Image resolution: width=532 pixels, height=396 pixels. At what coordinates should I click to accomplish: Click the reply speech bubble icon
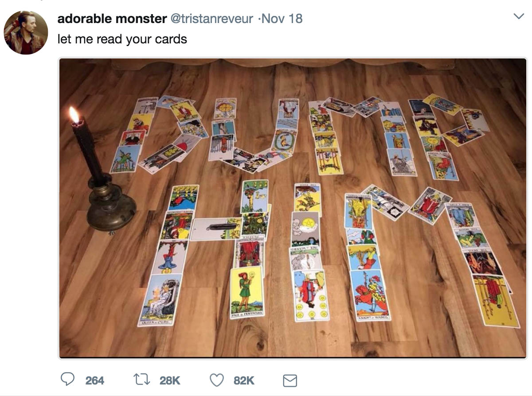[x=67, y=380]
